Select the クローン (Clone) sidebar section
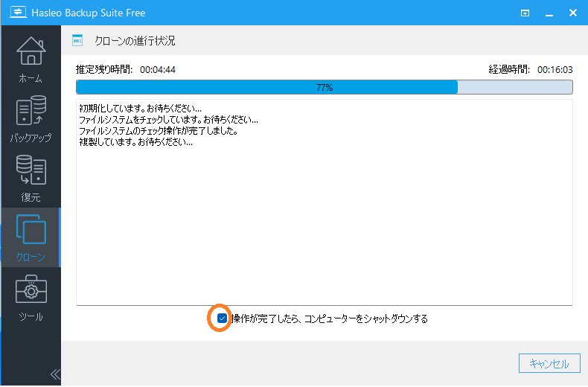This screenshot has height=387, width=588. tap(31, 237)
